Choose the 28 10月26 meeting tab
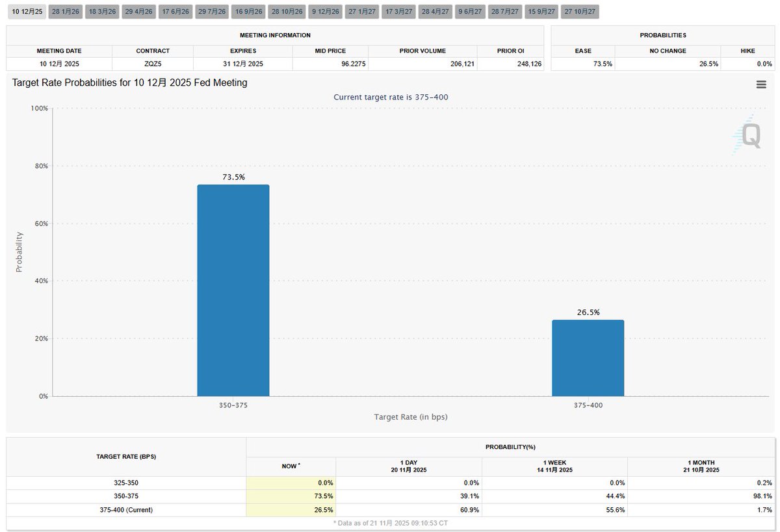 click(x=287, y=12)
